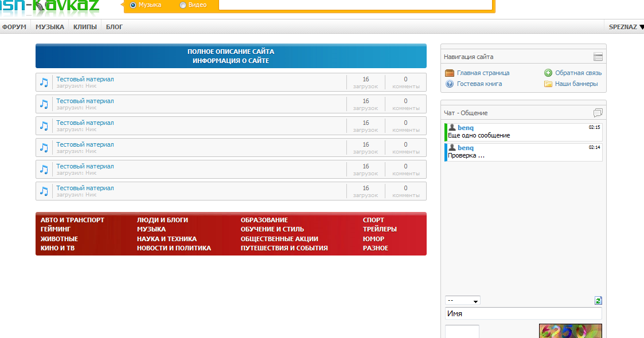Image resolution: width=644 pixels, height=338 pixels.
Task: Select the Видео radio button
Action: [x=183, y=5]
